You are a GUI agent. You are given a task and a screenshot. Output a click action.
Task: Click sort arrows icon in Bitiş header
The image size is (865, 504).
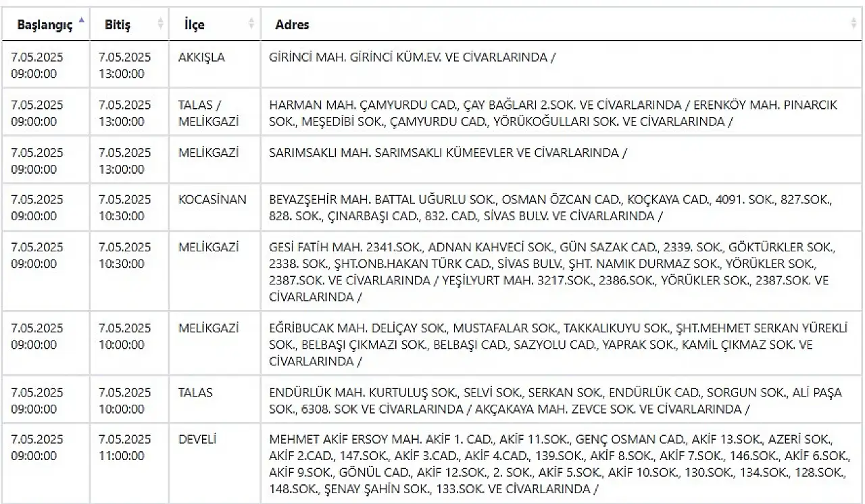161,24
